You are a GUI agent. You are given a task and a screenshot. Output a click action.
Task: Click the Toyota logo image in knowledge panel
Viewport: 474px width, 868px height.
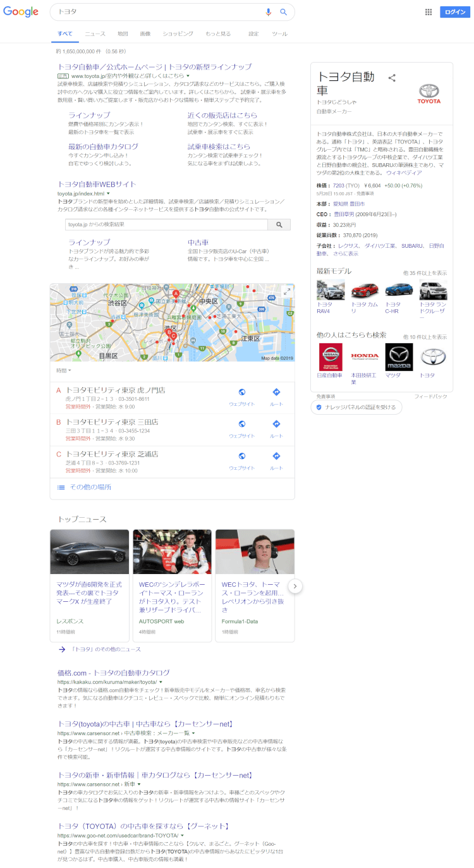(429, 94)
